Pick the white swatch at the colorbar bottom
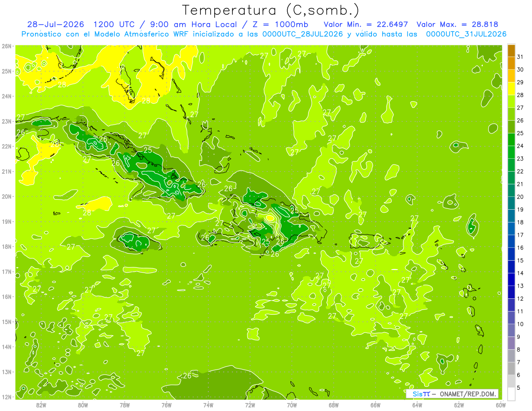The height and width of the screenshot is (411, 532). [x=511, y=393]
